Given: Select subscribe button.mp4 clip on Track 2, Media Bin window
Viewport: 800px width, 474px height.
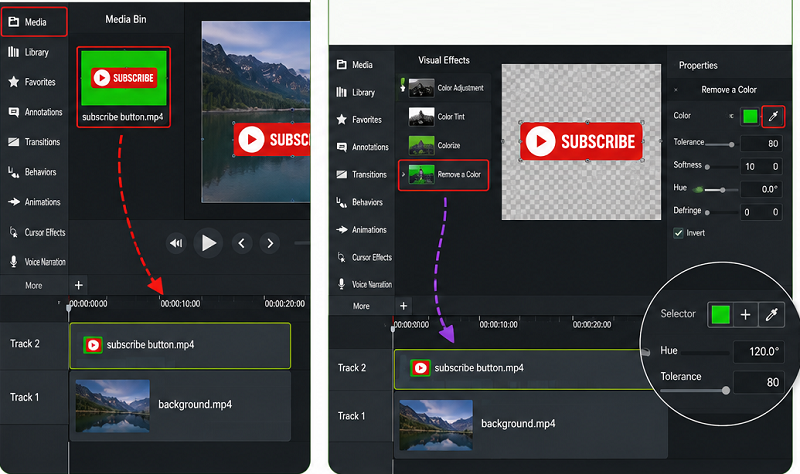Looking at the screenshot, I should click(x=180, y=345).
